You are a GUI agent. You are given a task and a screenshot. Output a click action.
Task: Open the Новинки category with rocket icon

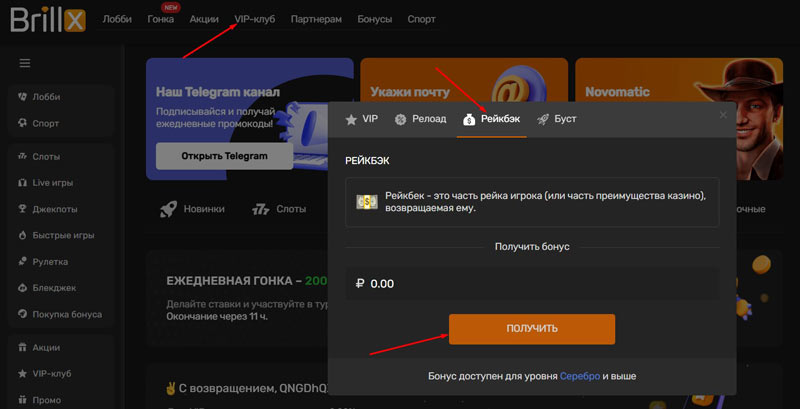193,209
